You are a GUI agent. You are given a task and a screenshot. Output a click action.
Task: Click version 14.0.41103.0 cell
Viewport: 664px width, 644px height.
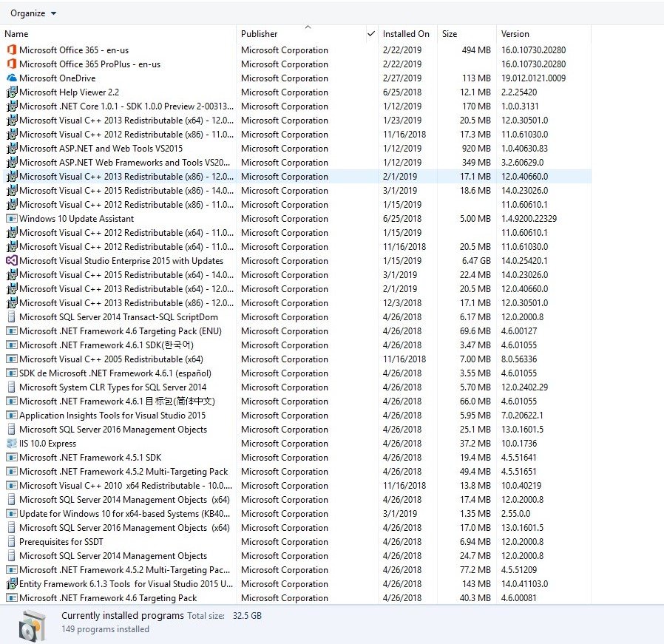click(x=524, y=584)
